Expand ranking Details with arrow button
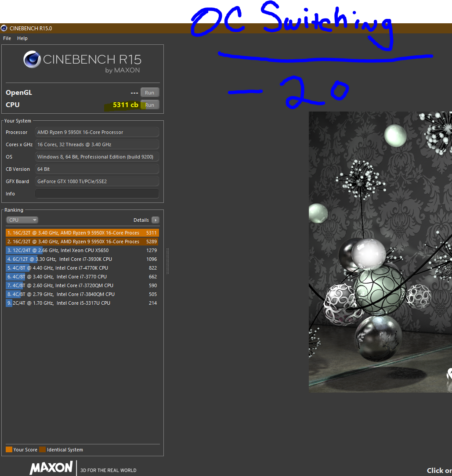The width and height of the screenshot is (452, 476). coord(155,220)
